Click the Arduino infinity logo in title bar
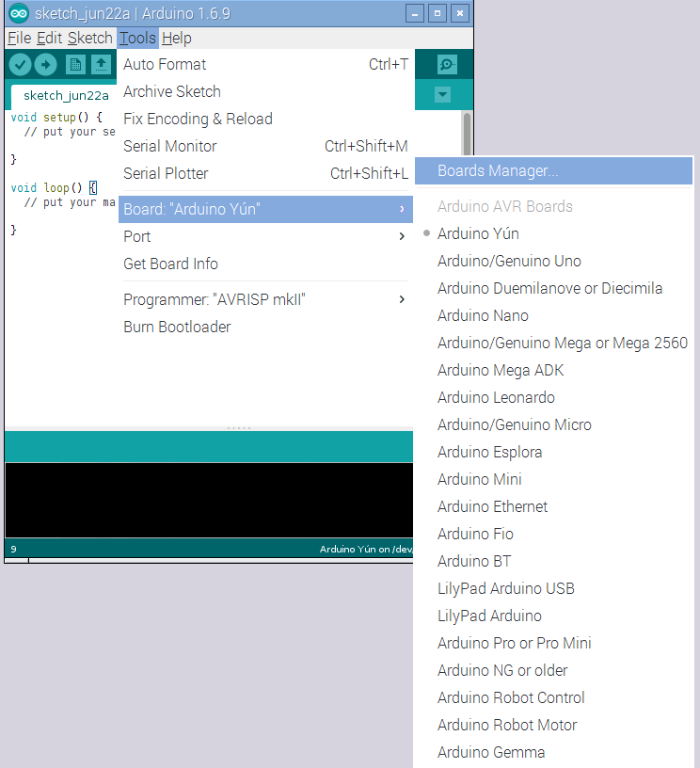 point(19,13)
